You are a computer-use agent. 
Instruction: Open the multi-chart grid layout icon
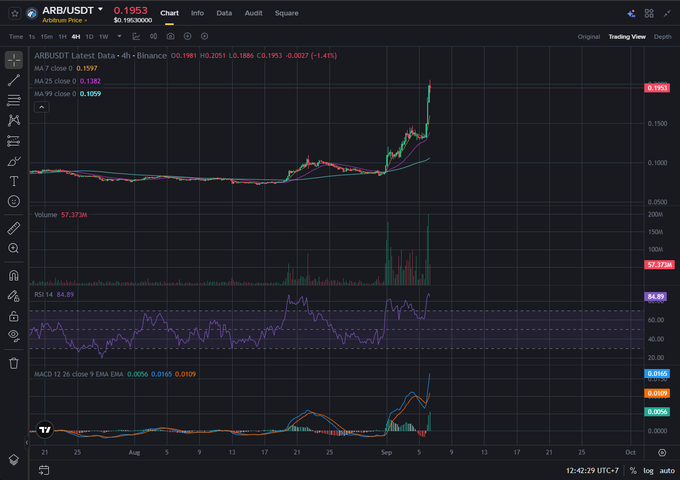click(649, 13)
